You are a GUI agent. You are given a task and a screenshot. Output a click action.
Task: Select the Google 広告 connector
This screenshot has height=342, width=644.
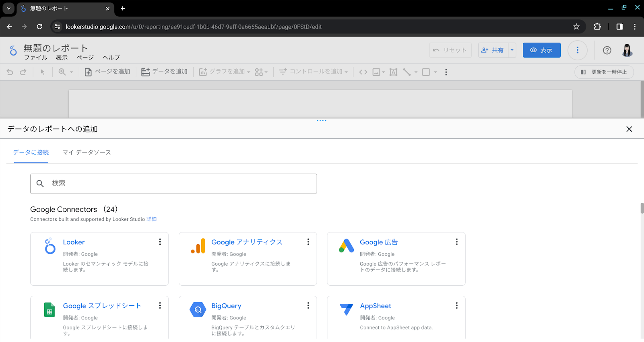396,259
